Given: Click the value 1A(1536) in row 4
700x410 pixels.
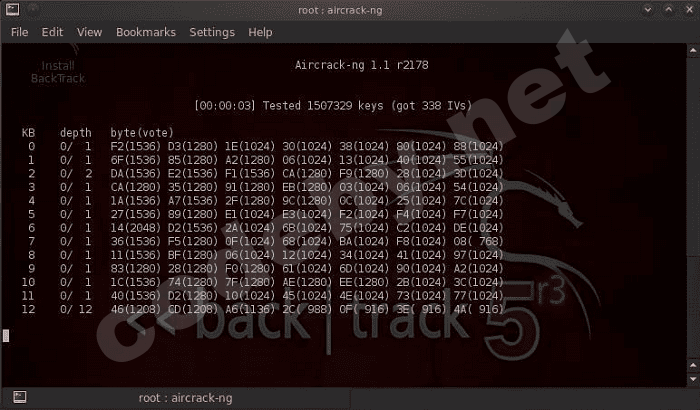Looking at the screenshot, I should [x=136, y=201].
